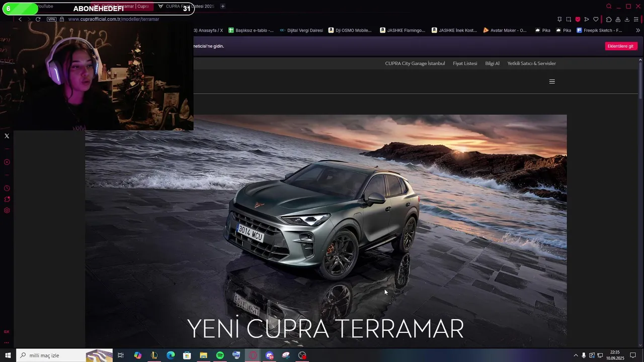The width and height of the screenshot is (644, 362).
Task: Open Task View on the taskbar
Action: (121, 355)
